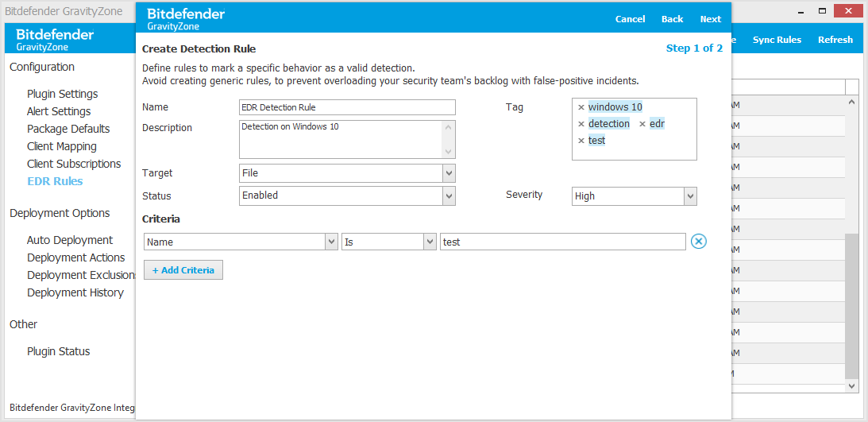The image size is (868, 422).
Task: Open Plugin Settings in the sidebar
Action: 62,94
